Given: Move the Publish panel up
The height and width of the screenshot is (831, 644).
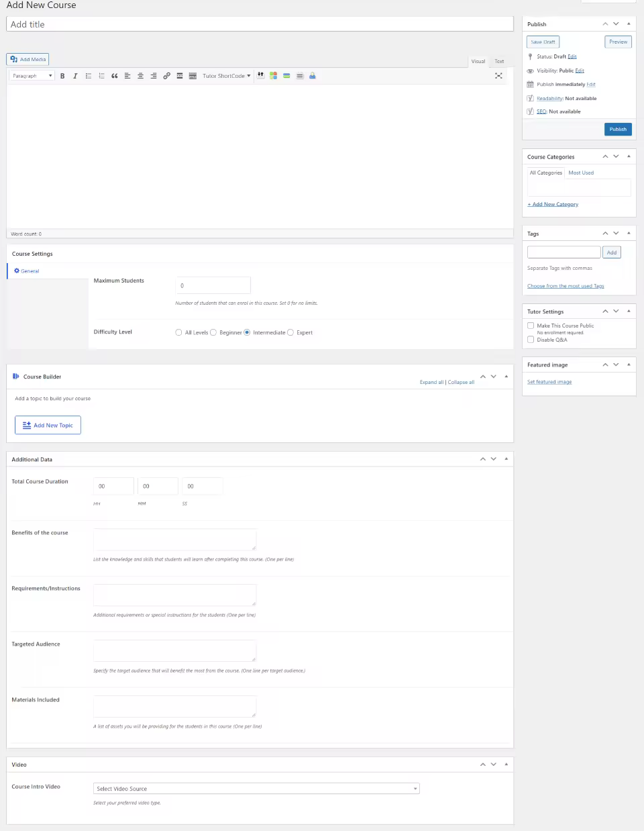Looking at the screenshot, I should 605,24.
